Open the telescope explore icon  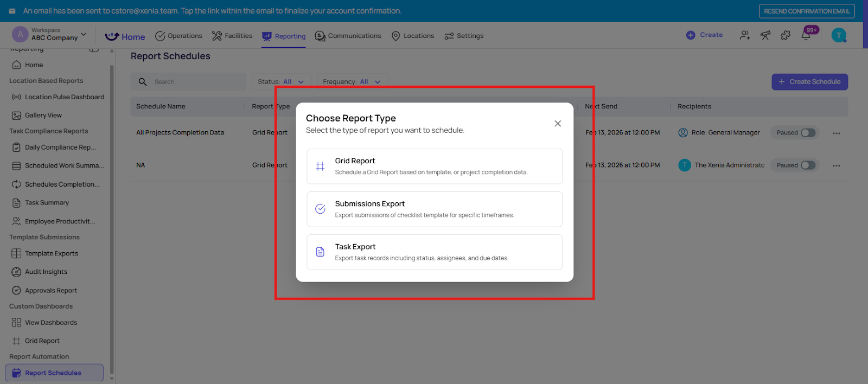coord(765,35)
